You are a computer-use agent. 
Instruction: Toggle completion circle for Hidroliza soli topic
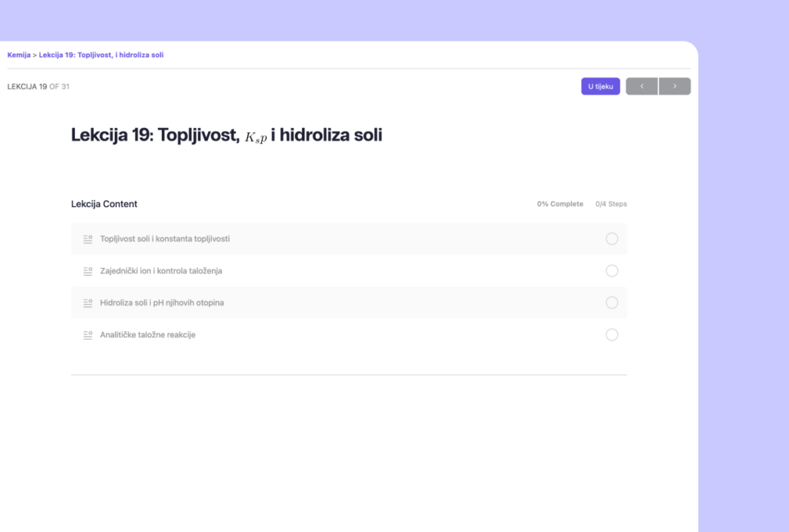(612, 303)
